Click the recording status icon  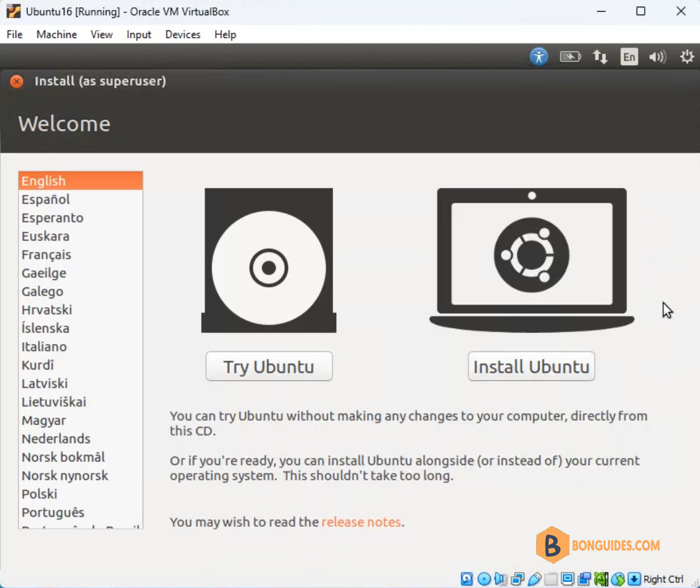(584, 579)
